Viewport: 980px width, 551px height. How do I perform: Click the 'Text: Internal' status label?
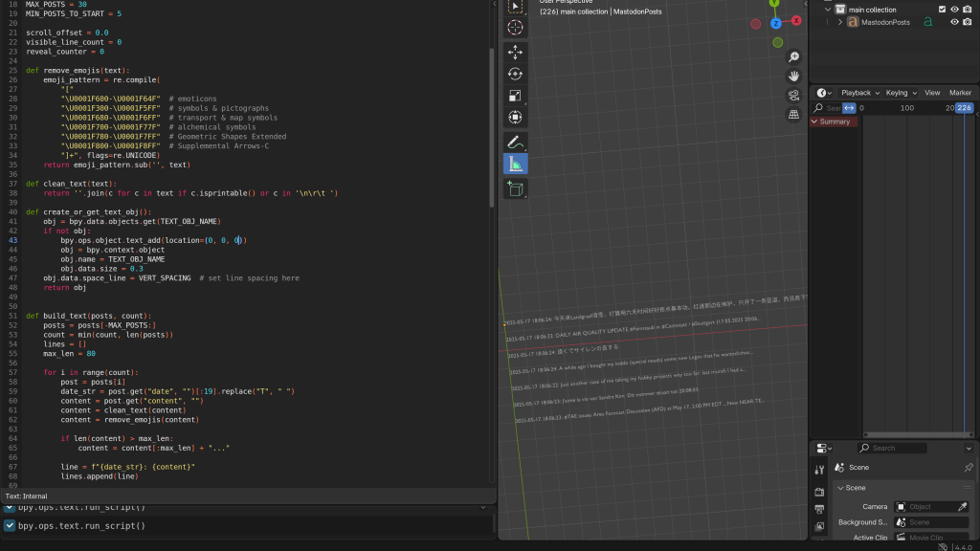click(26, 496)
